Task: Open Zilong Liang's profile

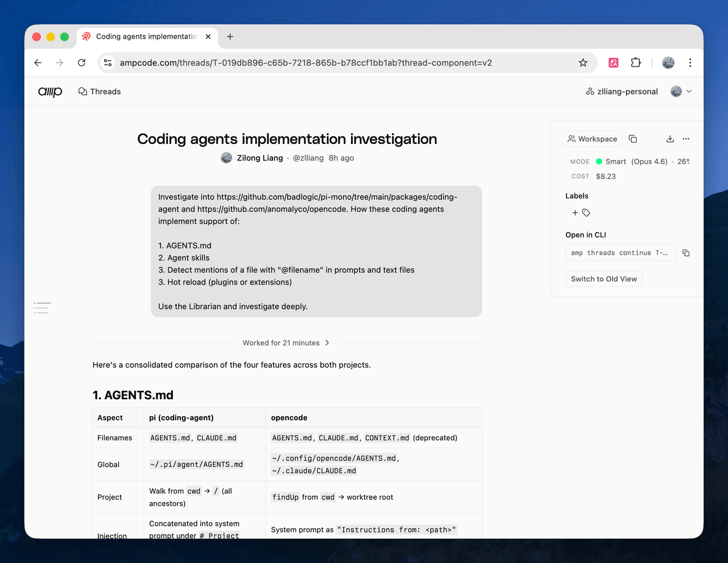Action: click(260, 158)
